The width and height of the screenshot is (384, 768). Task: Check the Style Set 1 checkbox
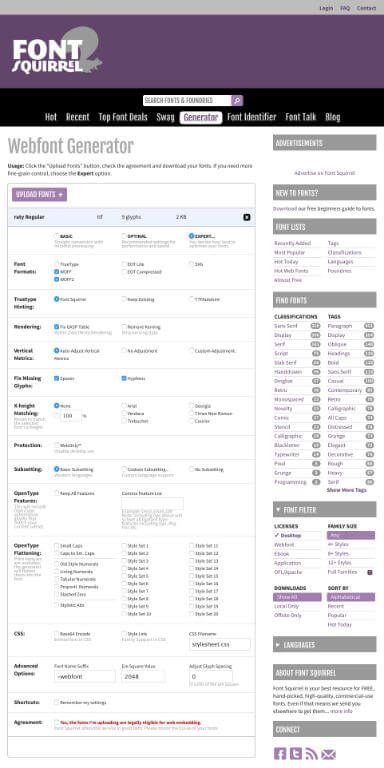tap(124, 546)
